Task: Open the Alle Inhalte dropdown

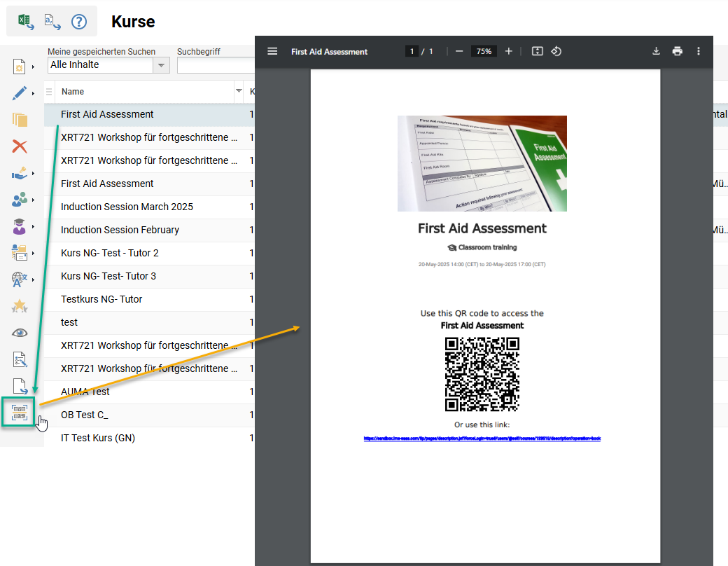Action: tap(162, 64)
